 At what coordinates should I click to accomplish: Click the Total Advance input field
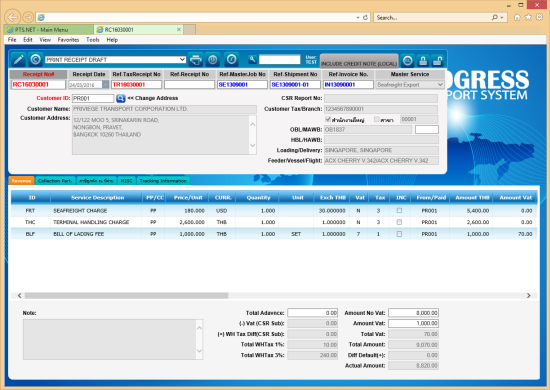(x=313, y=312)
